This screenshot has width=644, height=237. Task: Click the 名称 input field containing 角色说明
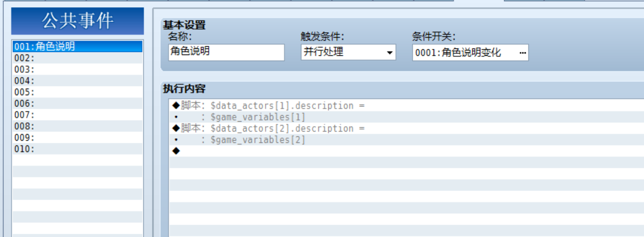click(226, 53)
